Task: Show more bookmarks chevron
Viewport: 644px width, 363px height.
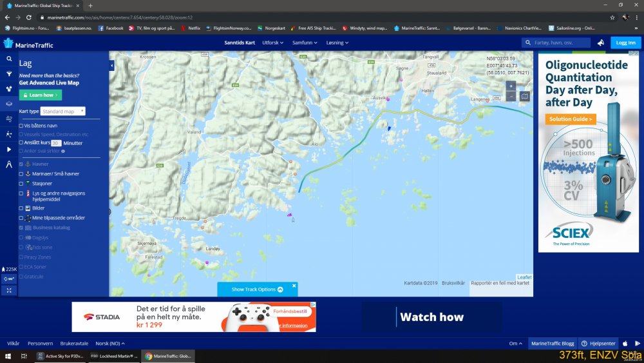Action: tap(637, 28)
